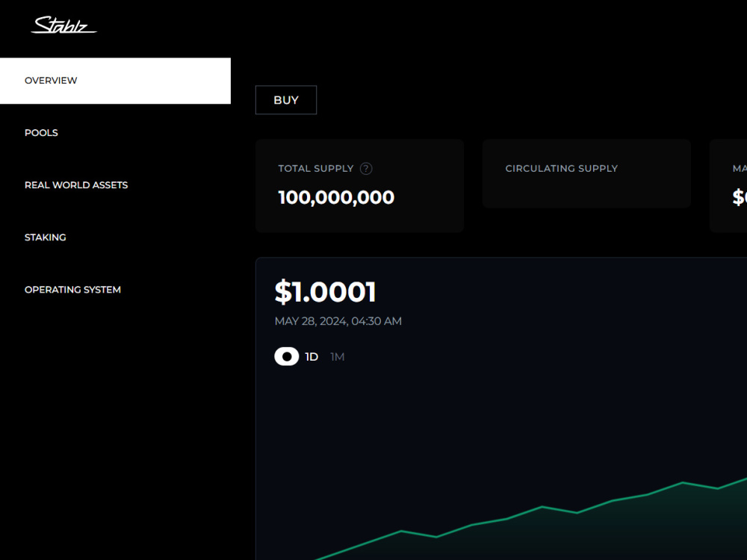Select the 1D chart range
The height and width of the screenshot is (560, 747).
pyautogui.click(x=311, y=357)
